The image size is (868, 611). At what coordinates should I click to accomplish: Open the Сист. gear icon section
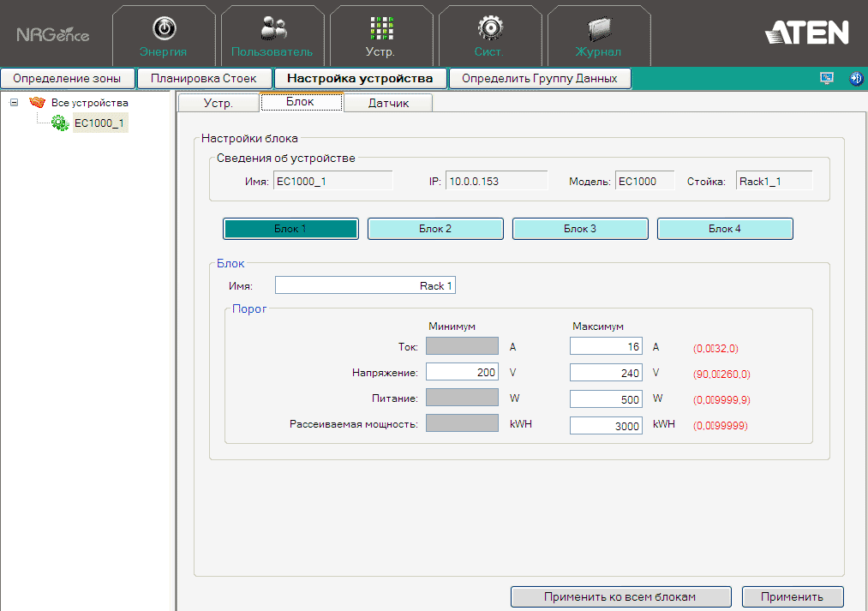tap(489, 35)
